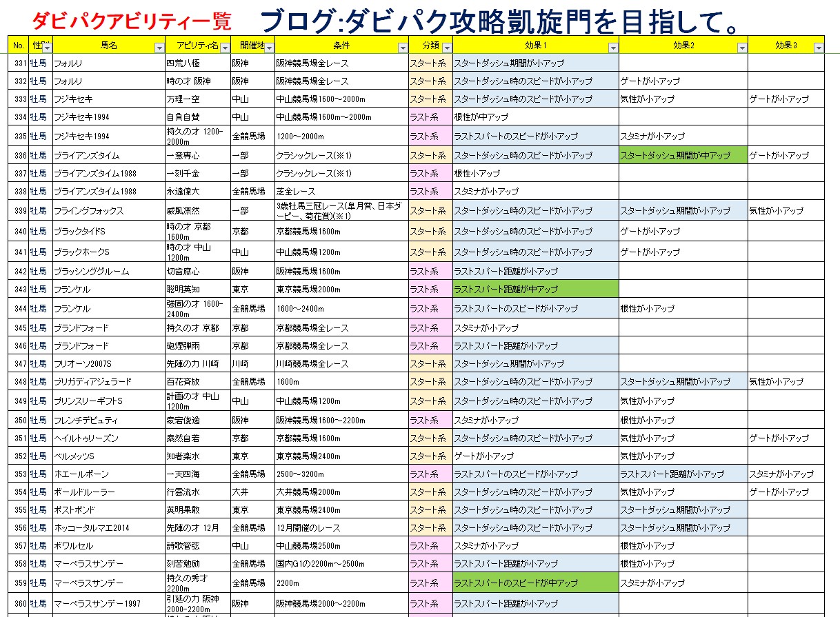This screenshot has height=617, width=840.
Task: Select row number cell 359
Action: point(19,583)
